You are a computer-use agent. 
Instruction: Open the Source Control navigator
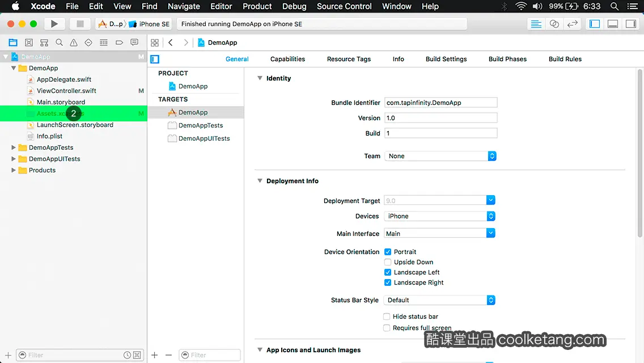pos(29,43)
